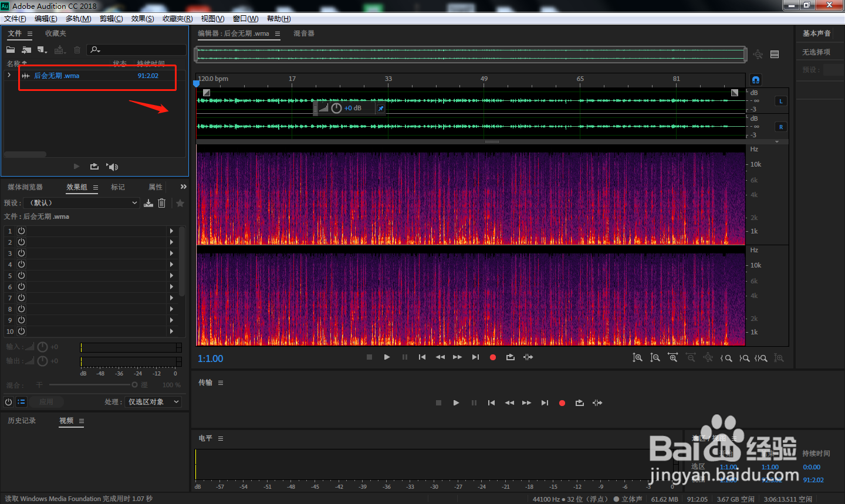The width and height of the screenshot is (845, 504).
Task: Move playhead to previous in editor transport
Action: pos(422,357)
